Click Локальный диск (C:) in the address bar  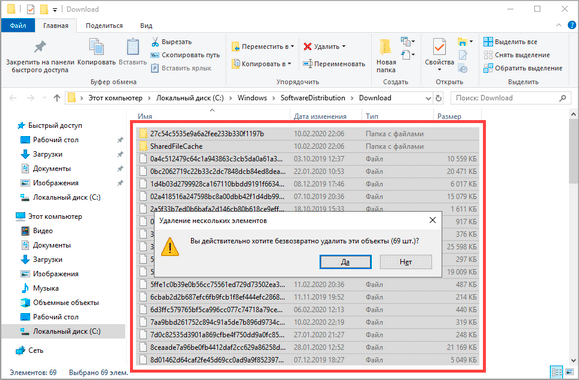click(190, 98)
